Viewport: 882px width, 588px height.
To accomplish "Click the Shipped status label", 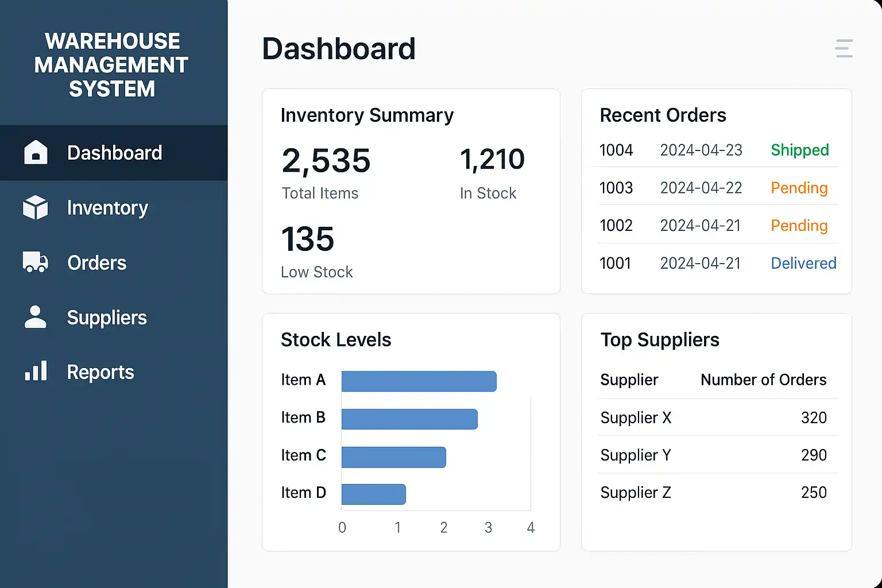I will [x=799, y=150].
